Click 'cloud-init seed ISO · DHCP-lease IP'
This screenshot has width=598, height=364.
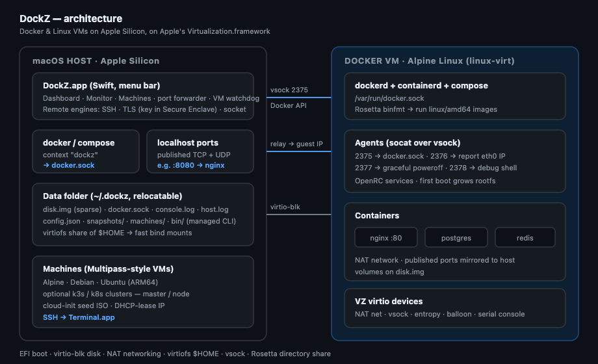click(x=104, y=305)
